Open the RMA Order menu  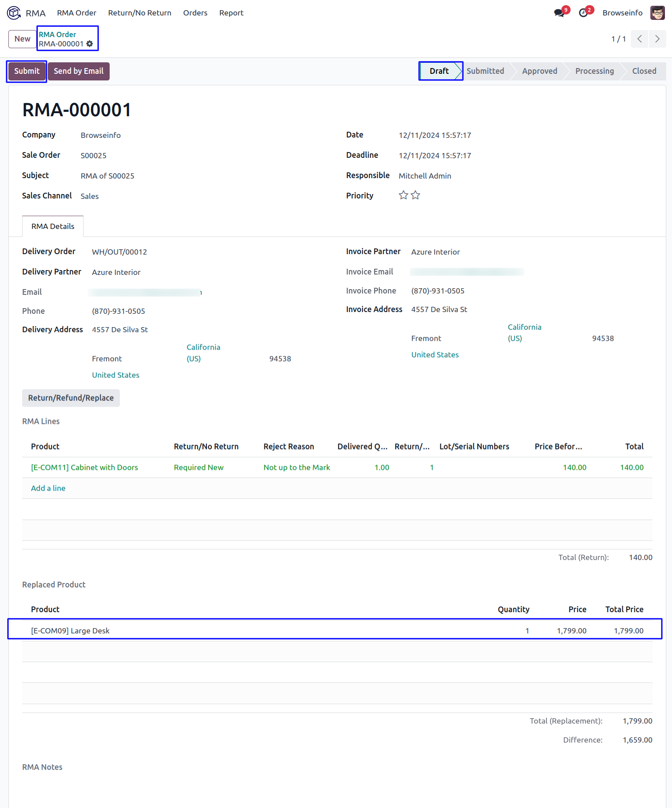[76, 13]
